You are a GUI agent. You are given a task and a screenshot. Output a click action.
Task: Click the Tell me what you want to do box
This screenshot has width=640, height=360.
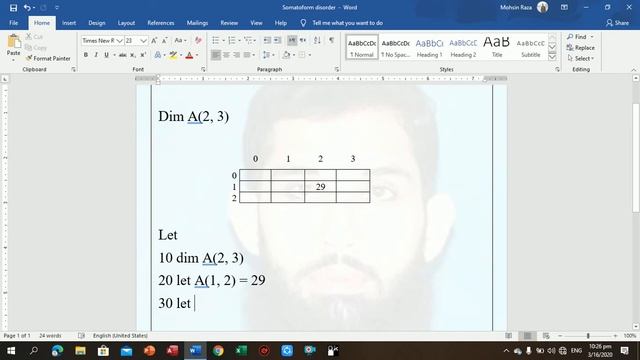coord(347,23)
